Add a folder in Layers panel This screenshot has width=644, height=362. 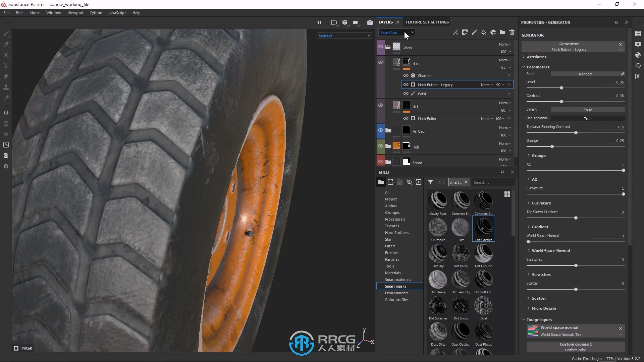click(502, 33)
